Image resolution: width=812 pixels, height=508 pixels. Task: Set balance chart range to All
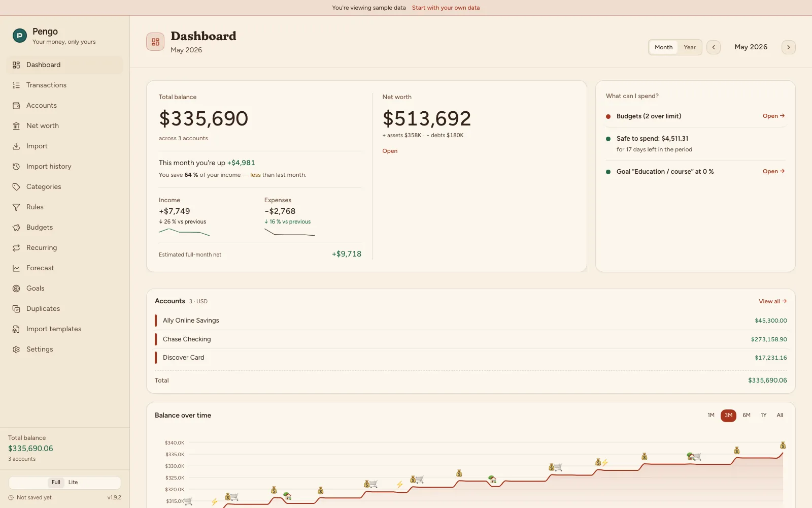click(780, 416)
